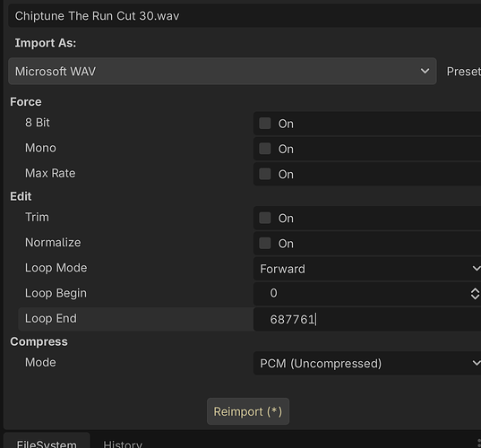The width and height of the screenshot is (481, 448).
Task: Click the Reimport (*) button
Action: (x=248, y=411)
